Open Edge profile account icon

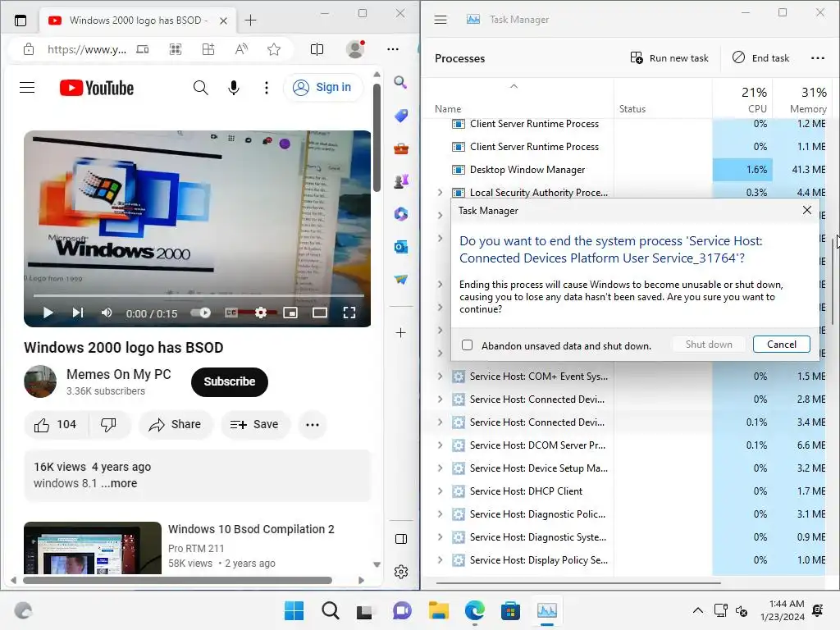[355, 49]
